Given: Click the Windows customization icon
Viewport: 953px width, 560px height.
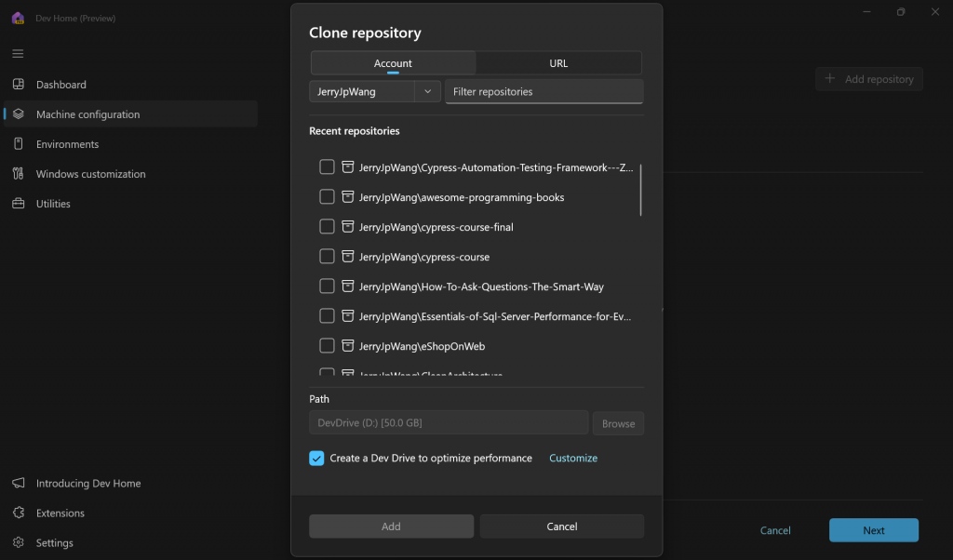Looking at the screenshot, I should 19,173.
